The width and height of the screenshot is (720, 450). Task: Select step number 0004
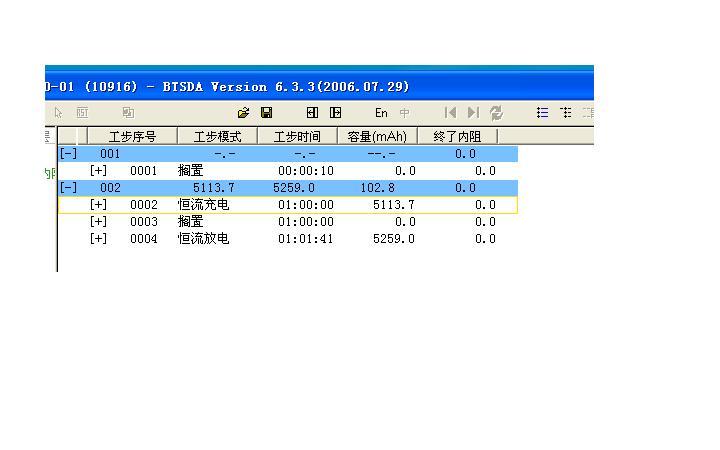point(144,239)
